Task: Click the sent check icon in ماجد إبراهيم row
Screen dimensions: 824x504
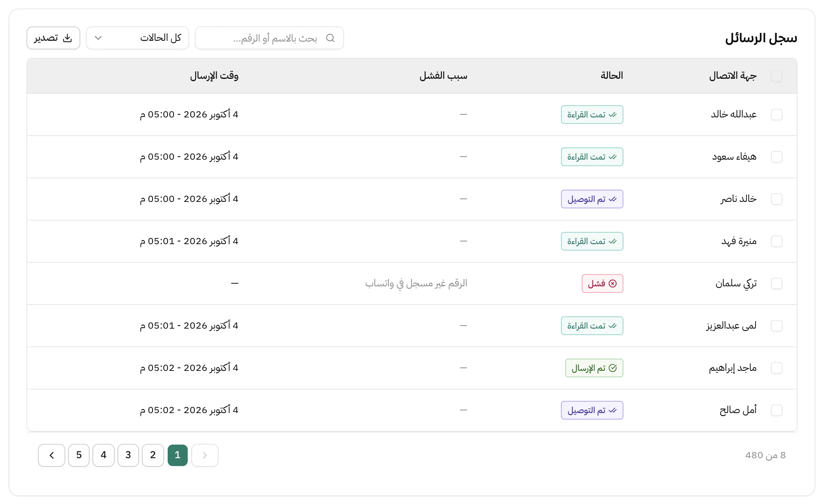Action: tap(613, 368)
